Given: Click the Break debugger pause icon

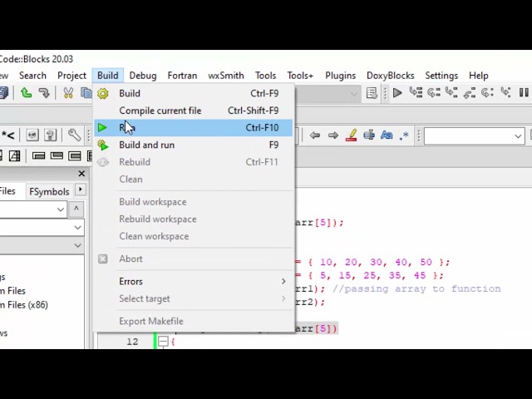Looking at the screenshot, I should pyautogui.click(x=524, y=92).
